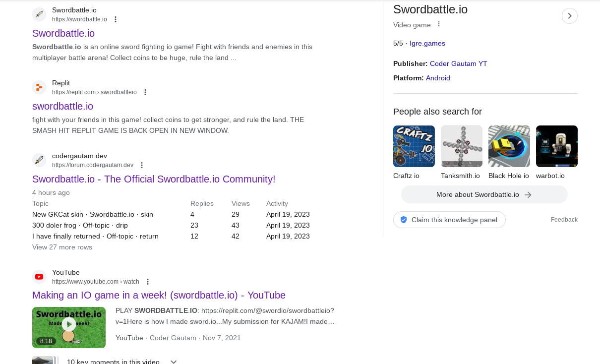The width and height of the screenshot is (600, 364).
Task: Select the Craftz io game thumbnail
Action: pyautogui.click(x=414, y=146)
